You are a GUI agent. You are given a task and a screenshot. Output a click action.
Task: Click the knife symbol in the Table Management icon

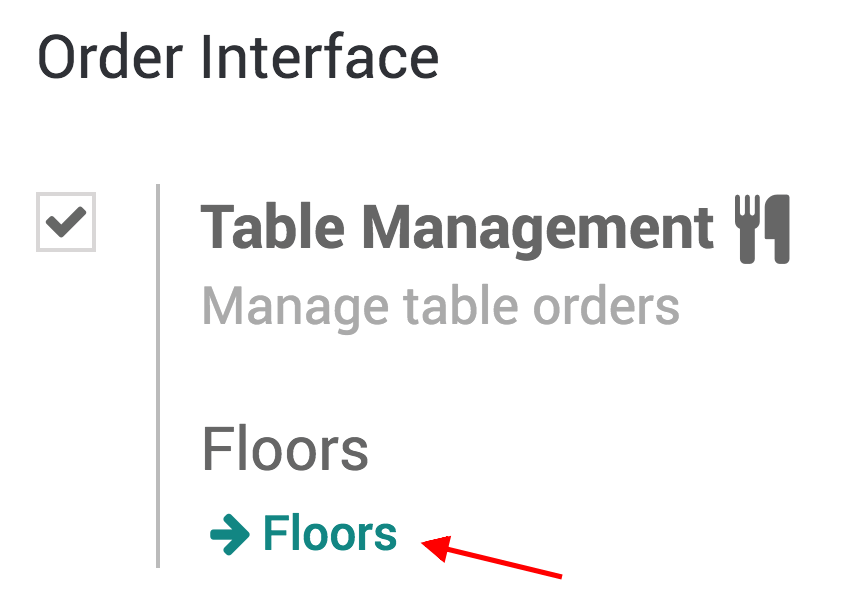(x=775, y=228)
